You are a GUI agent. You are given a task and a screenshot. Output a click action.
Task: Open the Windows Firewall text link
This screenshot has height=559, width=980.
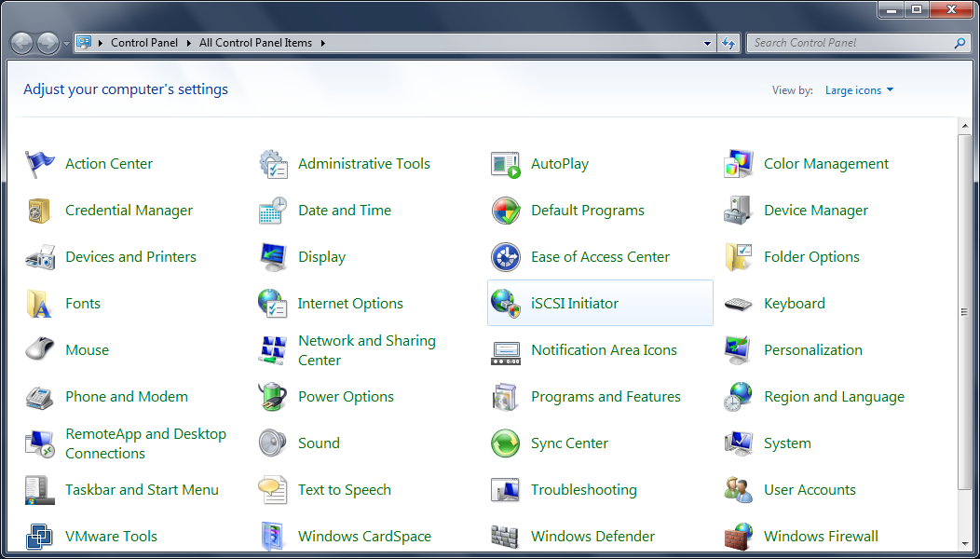(822, 537)
